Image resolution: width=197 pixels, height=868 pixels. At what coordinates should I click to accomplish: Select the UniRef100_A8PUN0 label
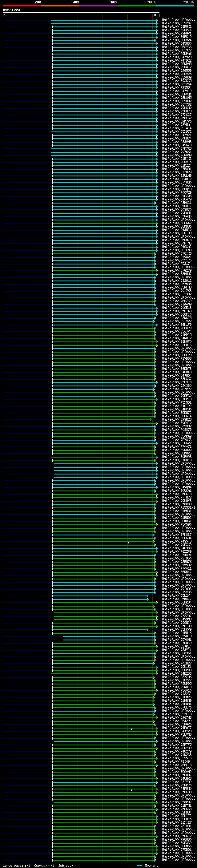pos(177,789)
